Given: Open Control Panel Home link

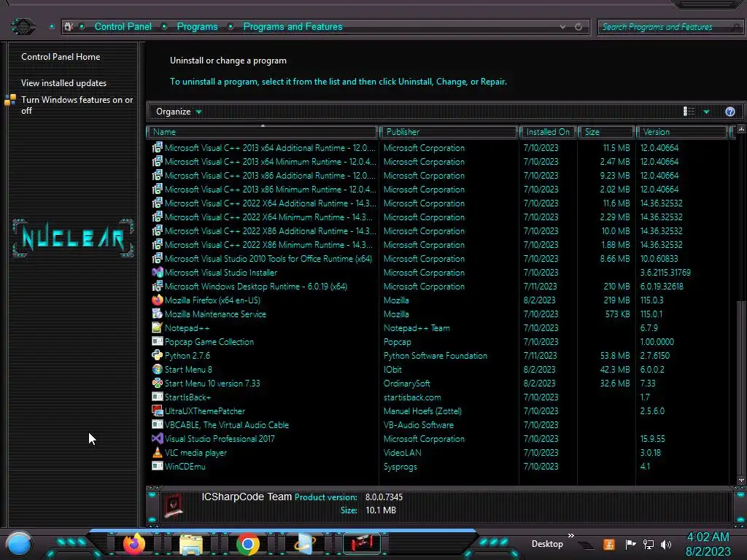Looking at the screenshot, I should pos(61,57).
